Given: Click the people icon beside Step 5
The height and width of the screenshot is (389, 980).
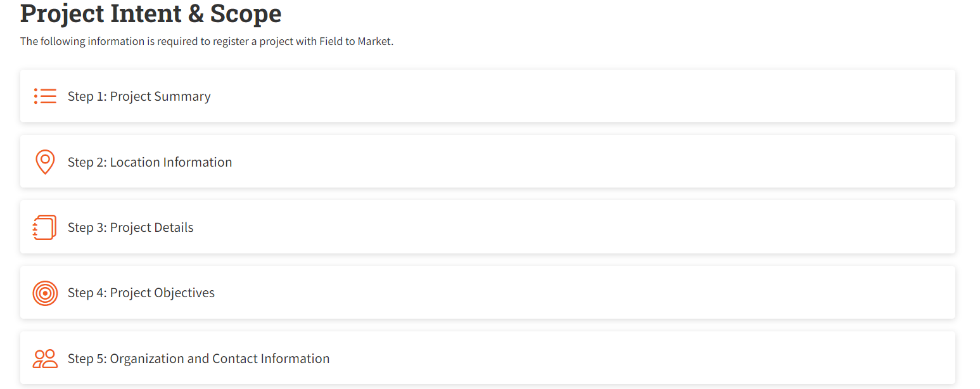Looking at the screenshot, I should point(45,358).
